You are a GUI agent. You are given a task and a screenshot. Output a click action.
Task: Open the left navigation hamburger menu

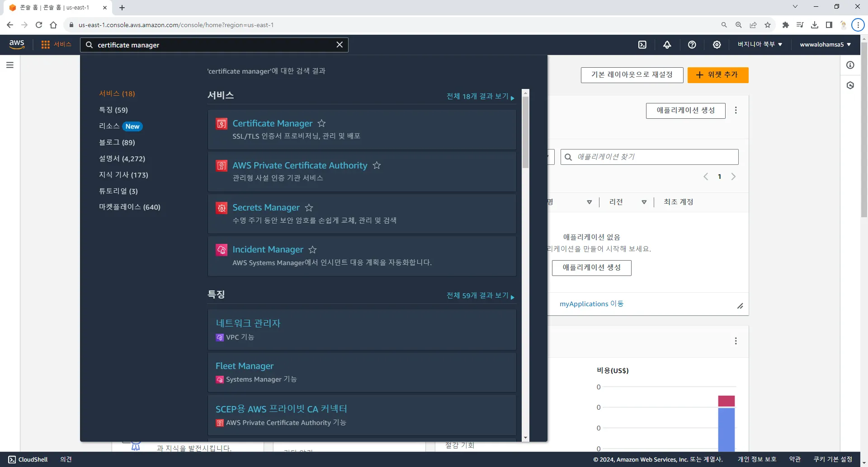[x=10, y=65]
